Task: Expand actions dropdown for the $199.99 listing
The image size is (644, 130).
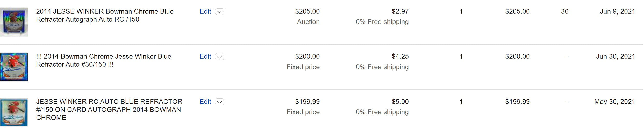Action: pyautogui.click(x=220, y=102)
